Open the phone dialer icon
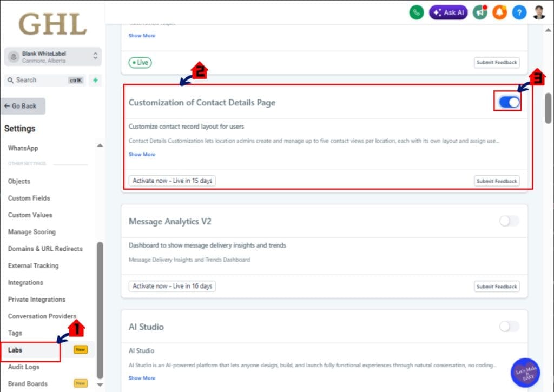Image resolution: width=554 pixels, height=392 pixels. (x=416, y=12)
